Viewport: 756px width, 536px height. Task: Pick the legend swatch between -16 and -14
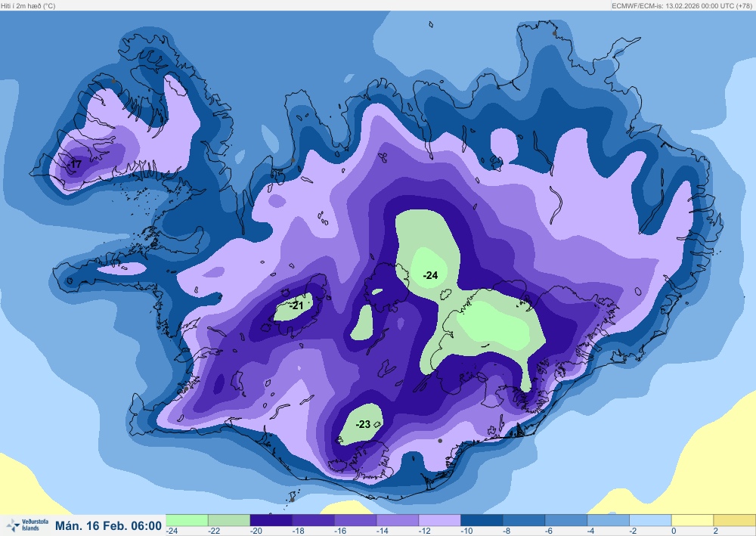[355, 520]
